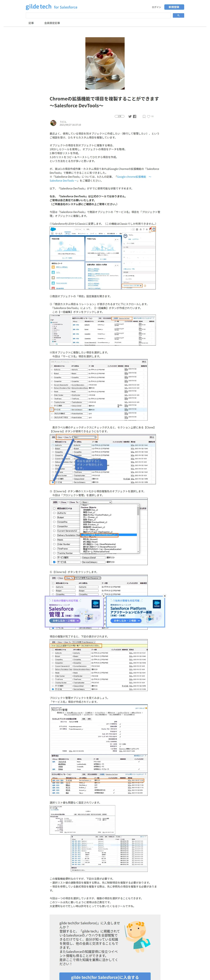Enlarge the サービス名 field selection screenshot
Screen dimensions: 210x980
99,390
